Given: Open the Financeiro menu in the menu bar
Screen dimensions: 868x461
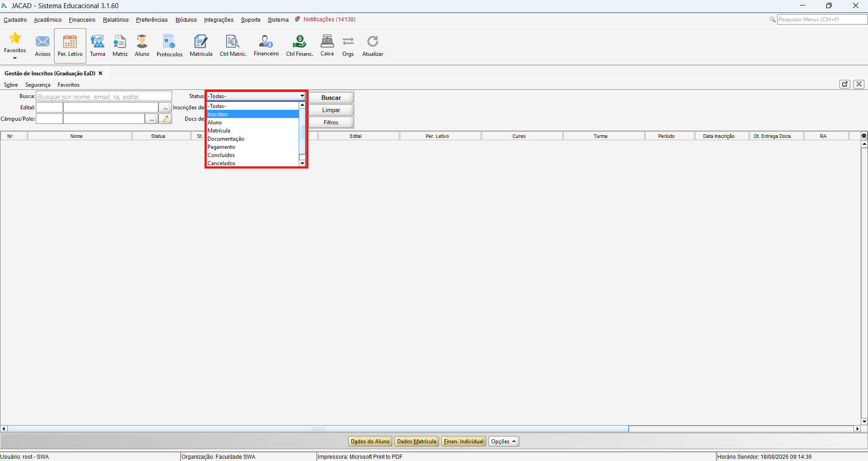Looking at the screenshot, I should [82, 20].
